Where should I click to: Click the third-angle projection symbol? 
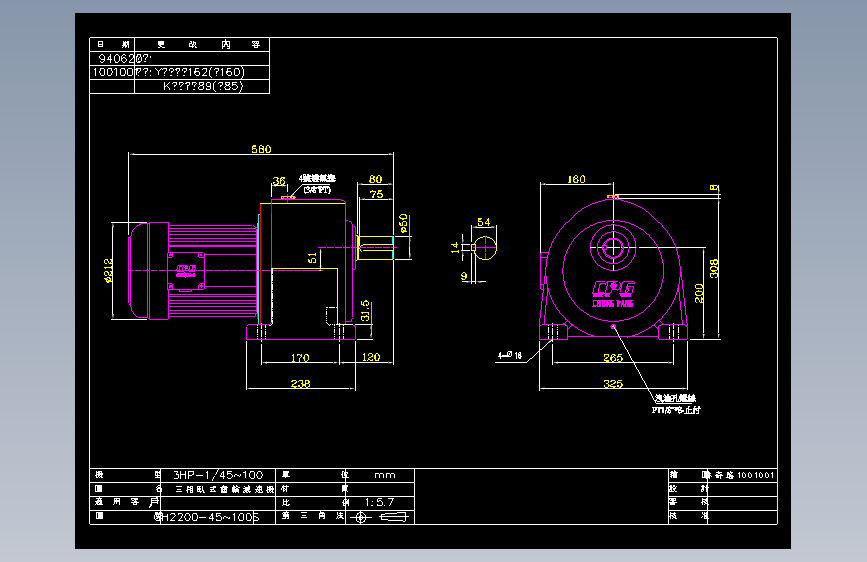coord(380,517)
